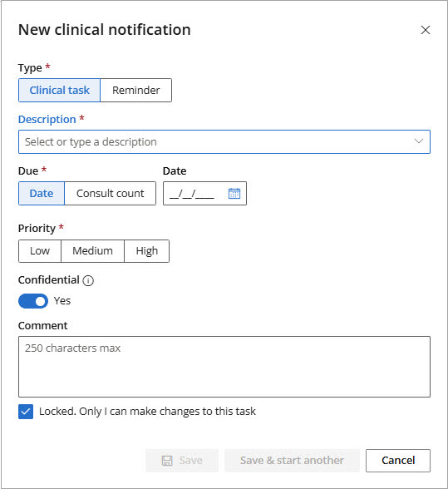Set priority to Low
Image resolution: width=448 pixels, height=489 pixels.
coord(40,251)
